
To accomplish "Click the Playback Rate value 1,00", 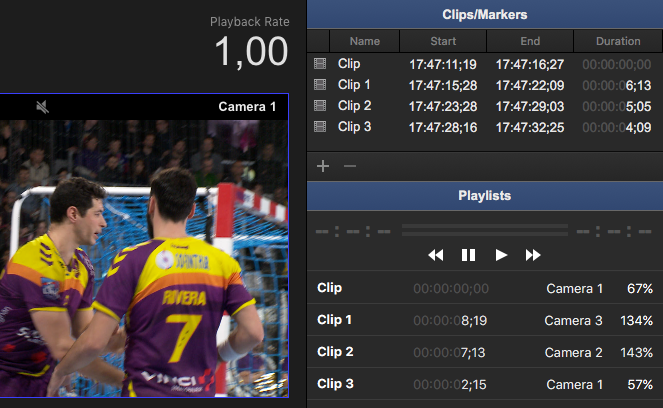I will [251, 52].
